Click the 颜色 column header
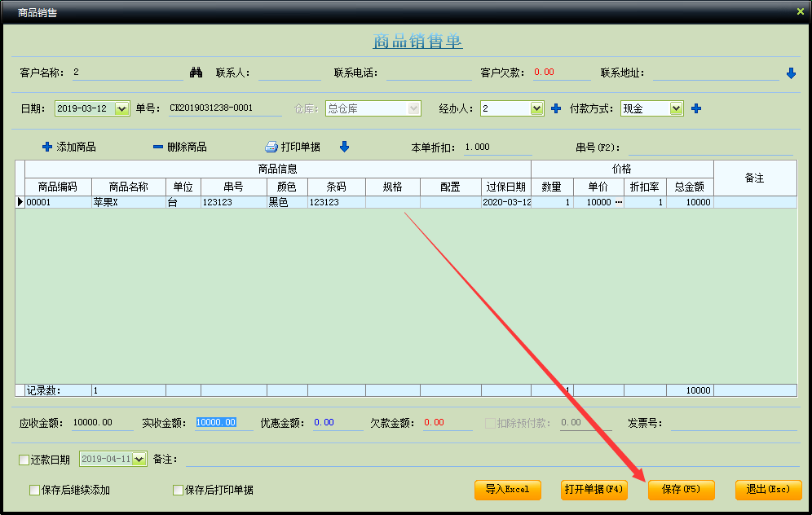 287,187
